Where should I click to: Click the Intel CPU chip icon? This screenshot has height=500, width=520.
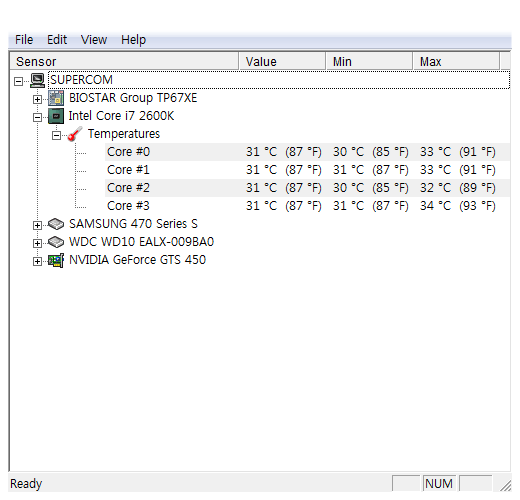[x=56, y=116]
